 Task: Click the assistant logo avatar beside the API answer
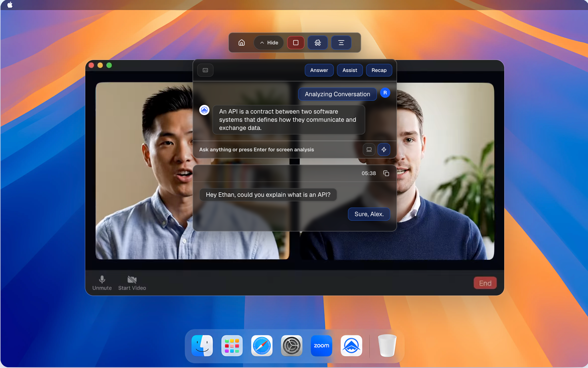click(x=204, y=110)
